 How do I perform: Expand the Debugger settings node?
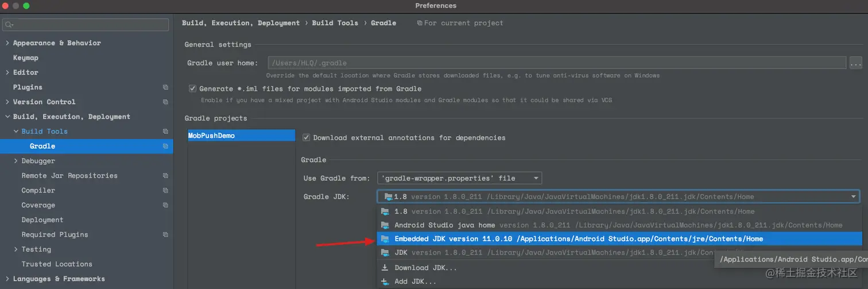[15, 161]
